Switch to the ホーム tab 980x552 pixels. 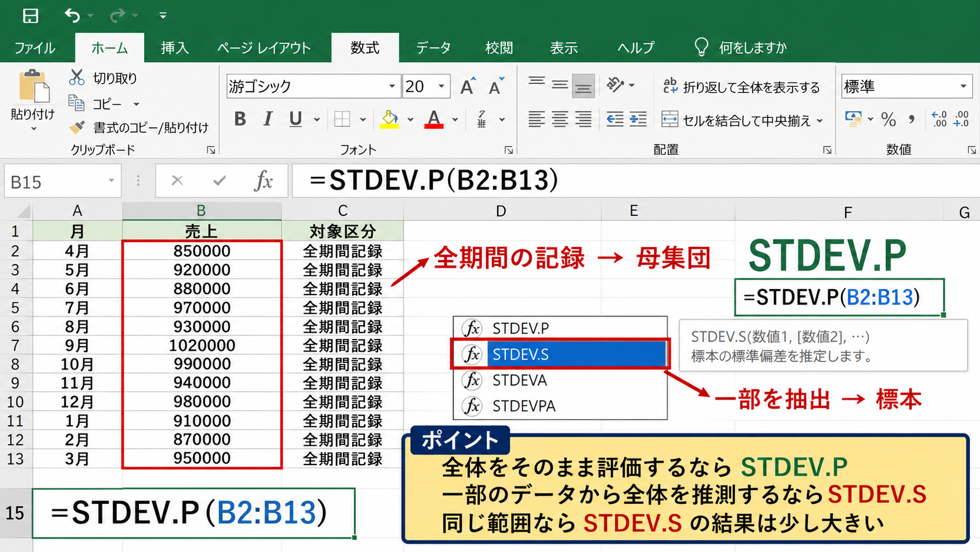(110, 48)
